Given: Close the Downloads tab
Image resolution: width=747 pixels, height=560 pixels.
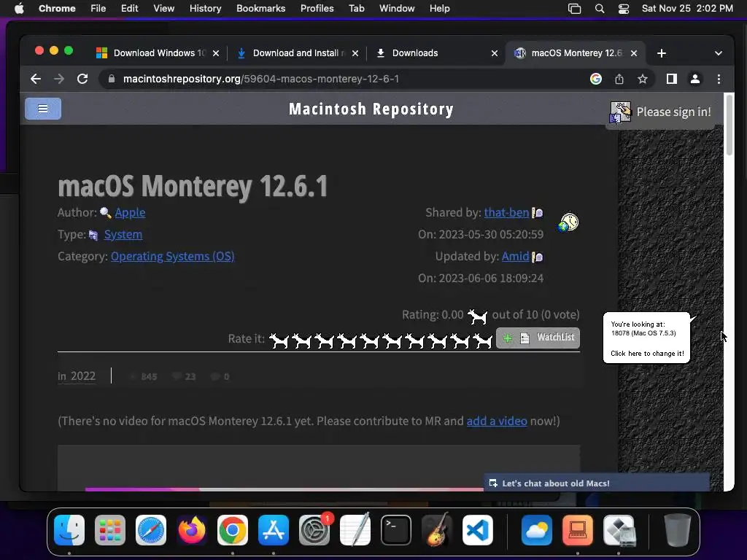Looking at the screenshot, I should click(495, 53).
